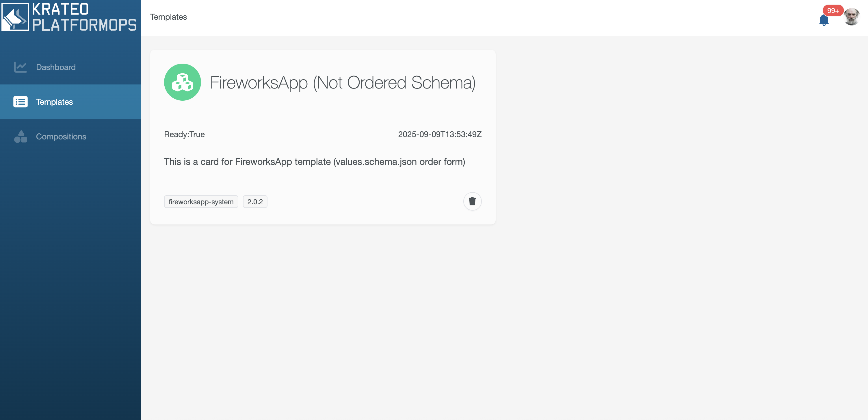The height and width of the screenshot is (420, 868).
Task: Click the green cubes template icon
Action: pos(182,82)
